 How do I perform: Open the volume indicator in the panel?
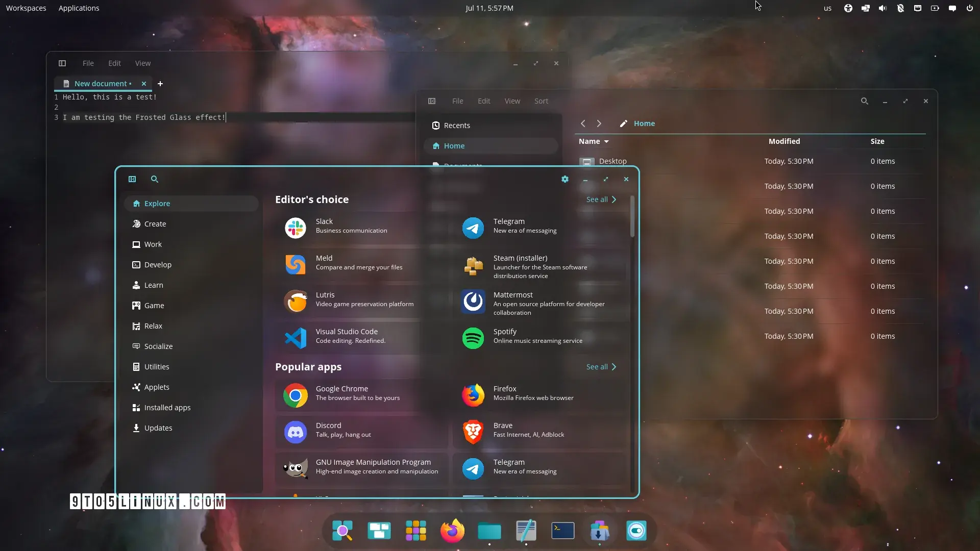coord(883,8)
